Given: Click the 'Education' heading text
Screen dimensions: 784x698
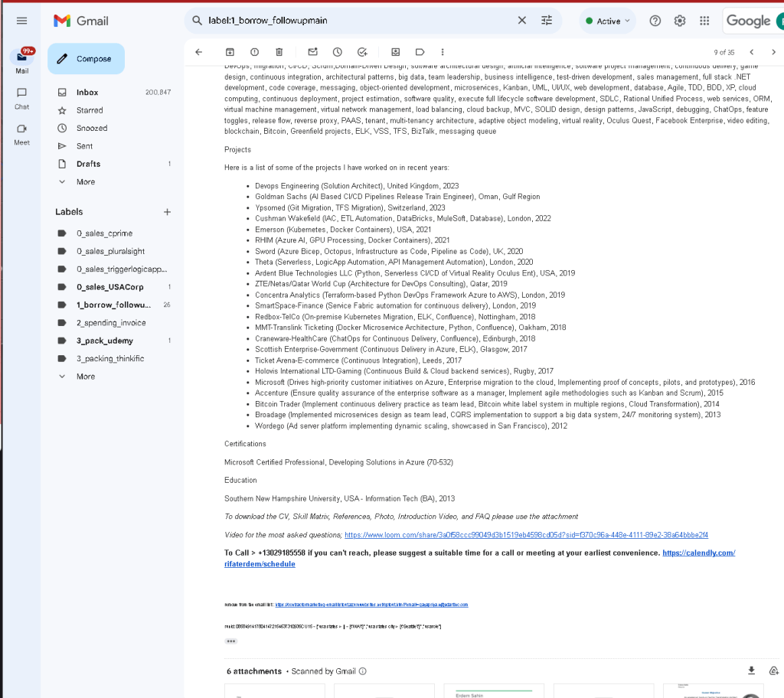Looking at the screenshot, I should pyautogui.click(x=240, y=480).
